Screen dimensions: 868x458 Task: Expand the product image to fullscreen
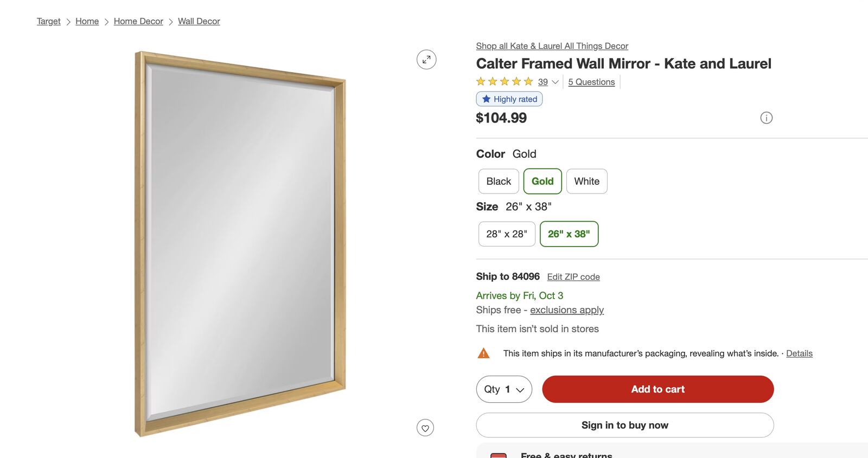(x=426, y=60)
